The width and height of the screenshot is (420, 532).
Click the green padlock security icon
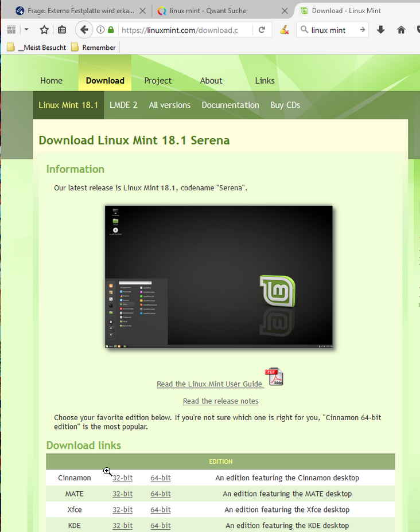[x=111, y=30]
